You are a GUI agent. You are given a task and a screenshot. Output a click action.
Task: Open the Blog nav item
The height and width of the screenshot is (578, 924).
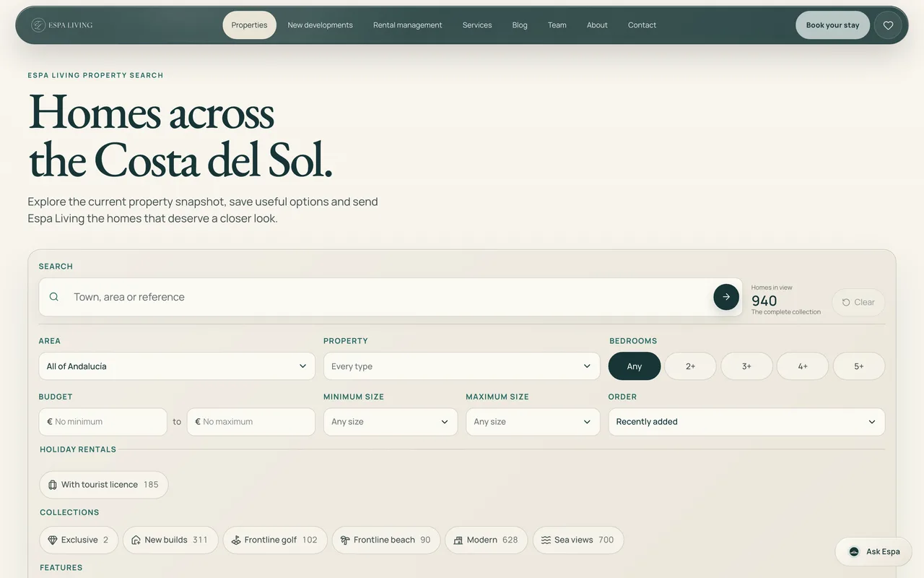pos(520,25)
